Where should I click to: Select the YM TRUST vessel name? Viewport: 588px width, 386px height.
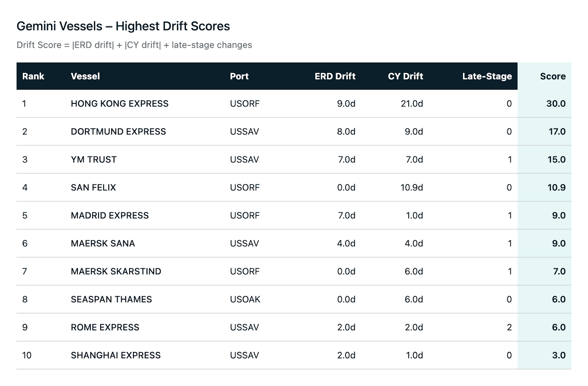pyautogui.click(x=94, y=160)
